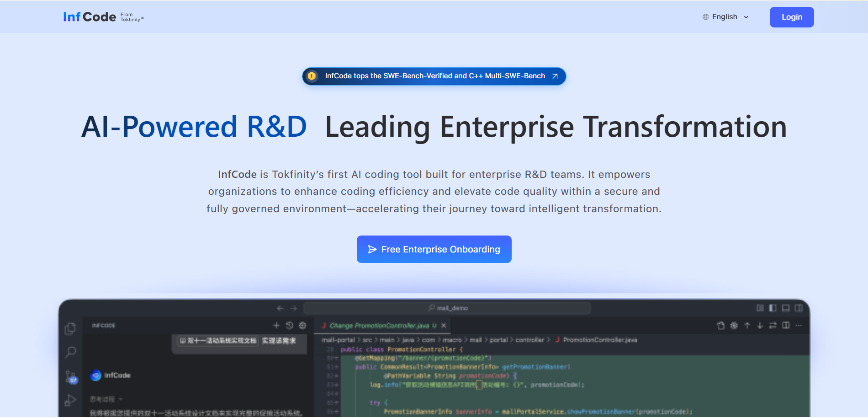This screenshot has width=868, height=418.
Task: Click 'mall-portal' in the IDE breadcrumb
Action: coord(338,340)
